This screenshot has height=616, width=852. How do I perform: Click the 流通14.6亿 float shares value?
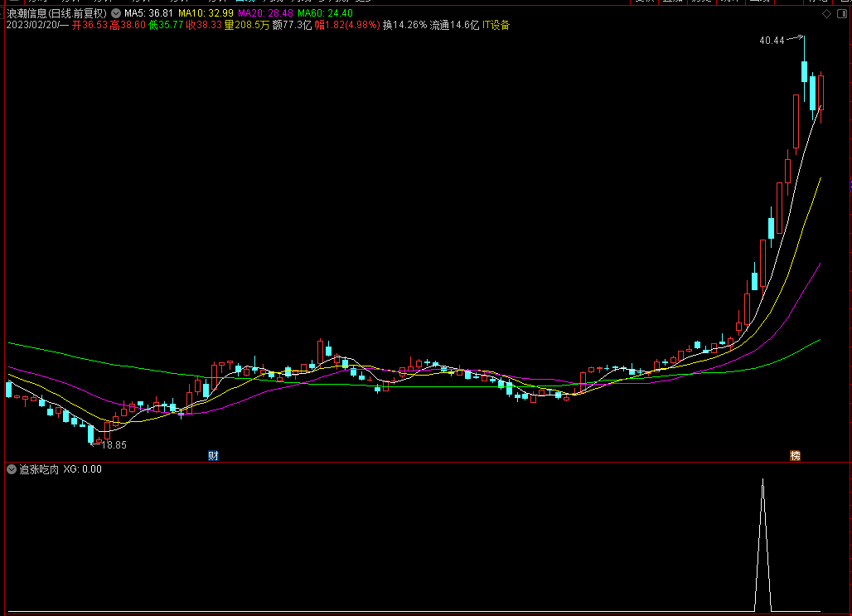pyautogui.click(x=454, y=25)
